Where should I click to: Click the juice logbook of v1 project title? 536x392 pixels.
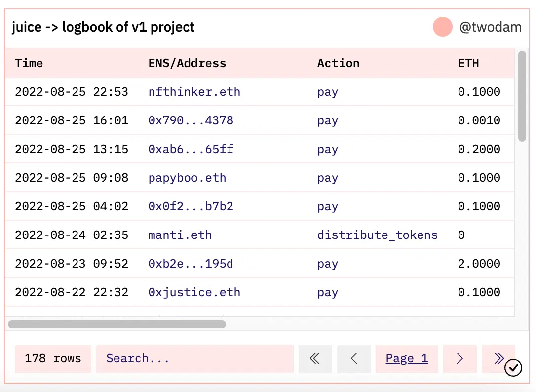click(103, 27)
